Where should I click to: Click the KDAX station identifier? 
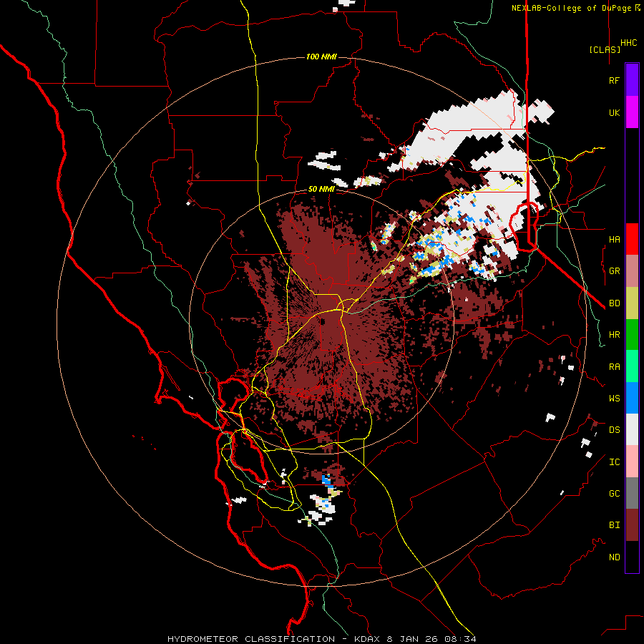click(x=368, y=639)
